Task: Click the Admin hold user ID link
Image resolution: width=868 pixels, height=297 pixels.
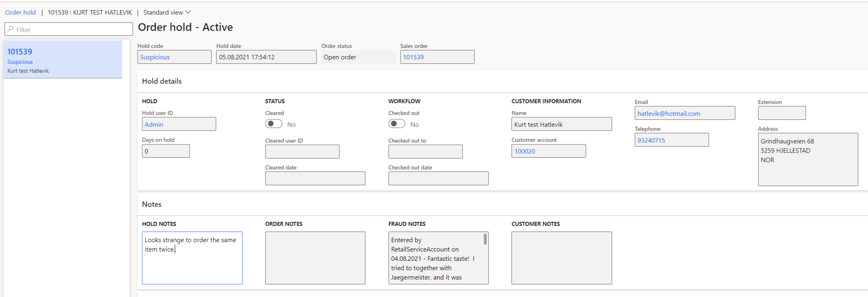Action: (x=154, y=124)
